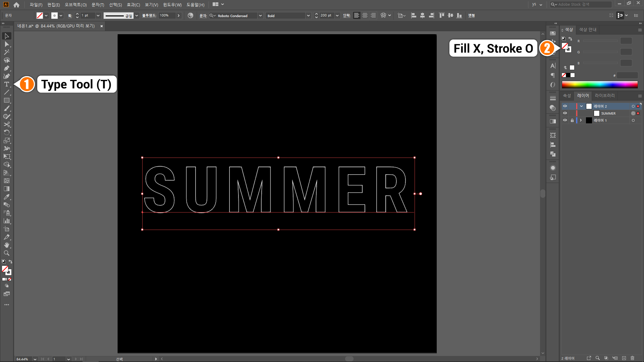Toggle visibility of 레이어 1
Viewport: 644px width, 362px height.
565,120
